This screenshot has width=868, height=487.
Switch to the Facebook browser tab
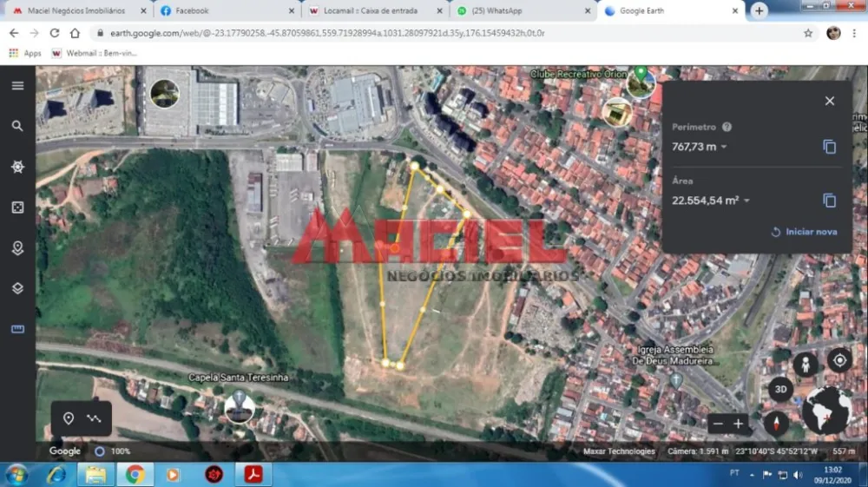tap(192, 10)
